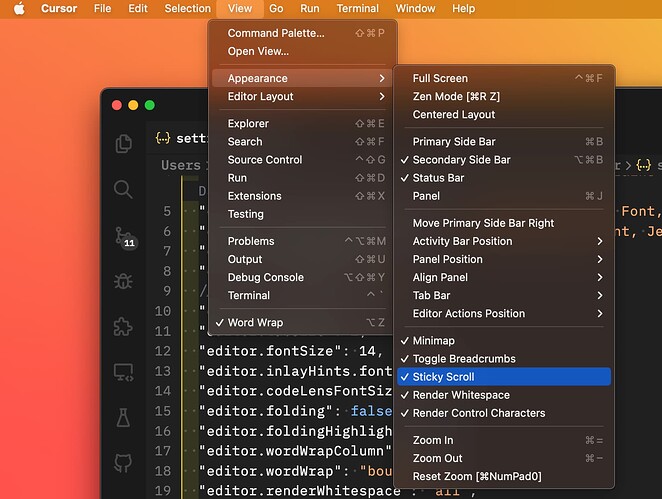Select Output in View menu
Viewport: 662px width, 499px height.
pos(302,259)
